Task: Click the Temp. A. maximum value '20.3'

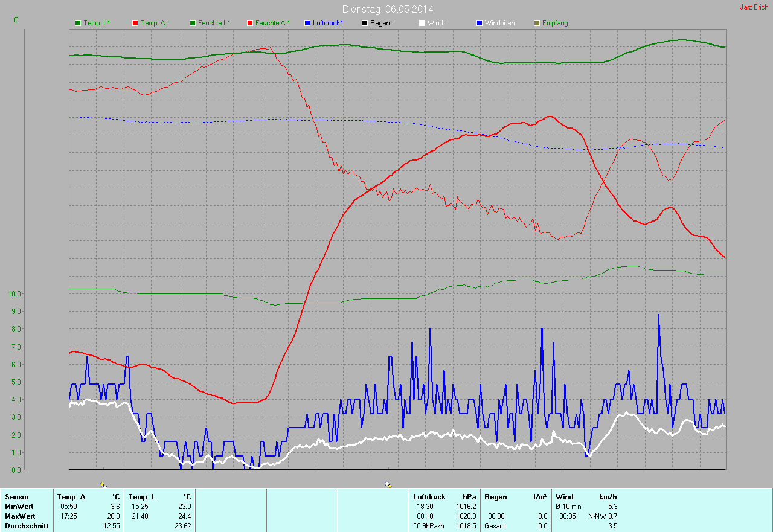Action: point(114,516)
